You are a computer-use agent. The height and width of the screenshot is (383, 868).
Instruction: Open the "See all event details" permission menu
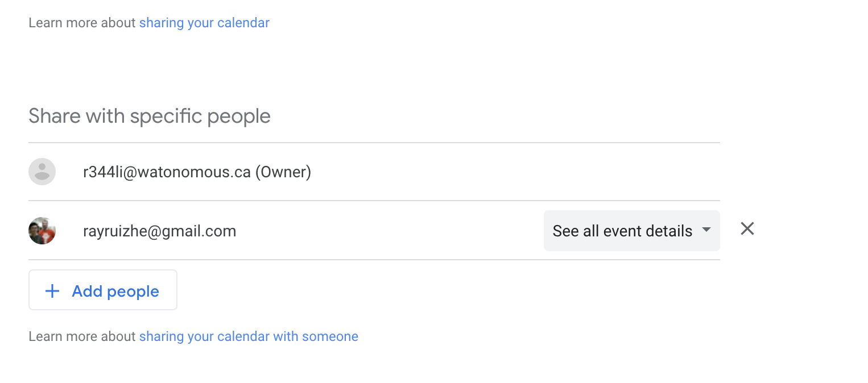pos(632,231)
